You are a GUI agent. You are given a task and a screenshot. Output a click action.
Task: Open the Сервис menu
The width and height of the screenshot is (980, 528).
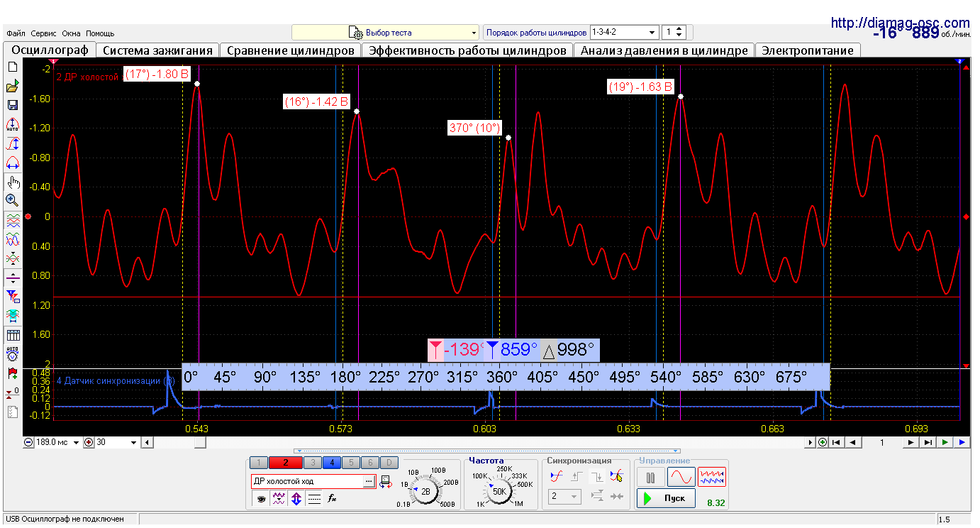44,33
